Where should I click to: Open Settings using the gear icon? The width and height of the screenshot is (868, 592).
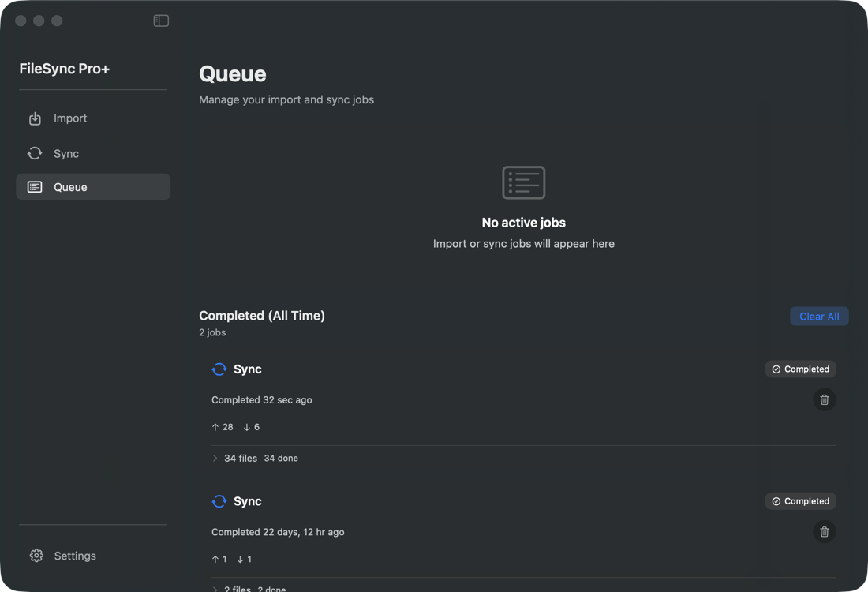click(36, 555)
